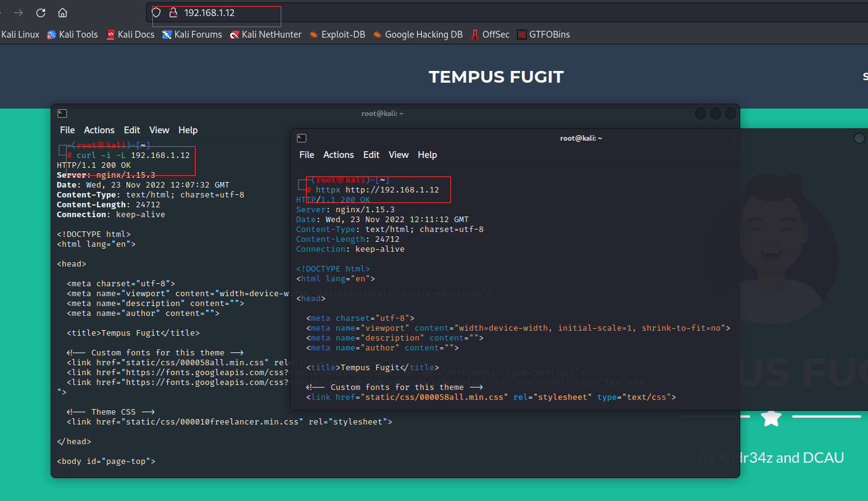
Task: Open the Google Hacking DB bookmark
Action: point(418,35)
